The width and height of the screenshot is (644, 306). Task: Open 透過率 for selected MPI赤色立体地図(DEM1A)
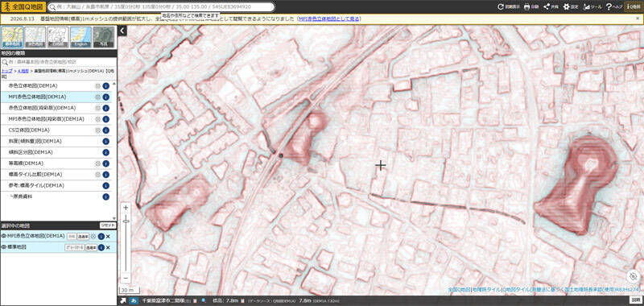coord(84,236)
